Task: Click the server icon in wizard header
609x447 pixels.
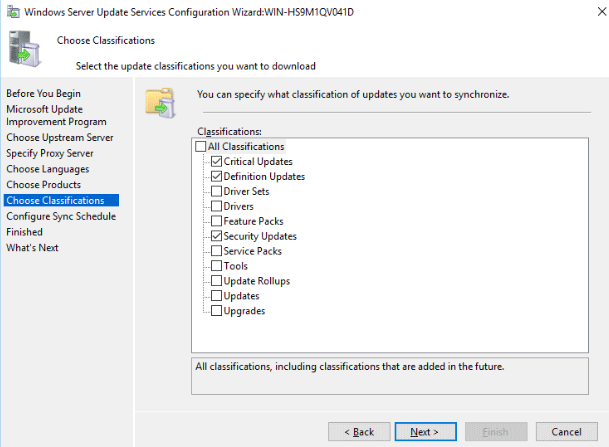Action: coord(24,49)
